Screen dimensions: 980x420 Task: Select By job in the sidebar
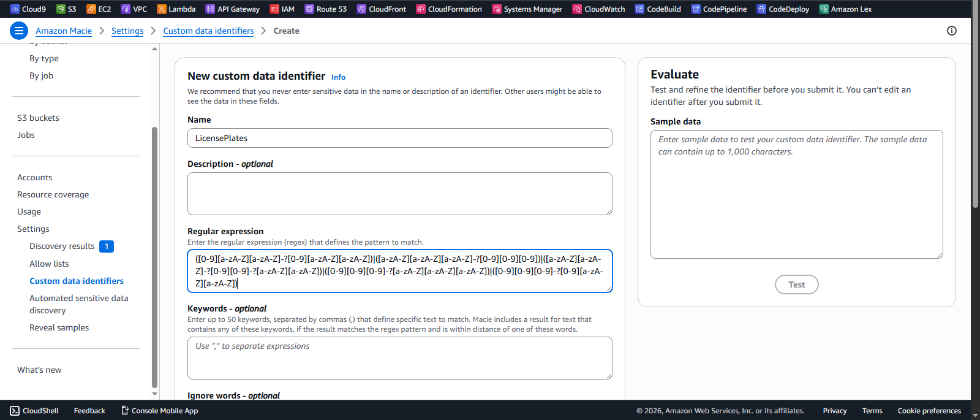(x=42, y=75)
